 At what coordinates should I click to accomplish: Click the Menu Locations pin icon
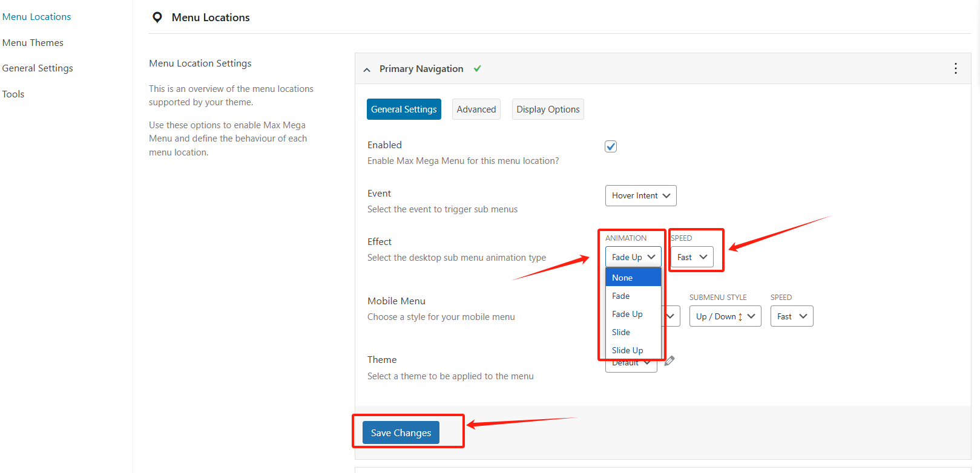pyautogui.click(x=157, y=18)
